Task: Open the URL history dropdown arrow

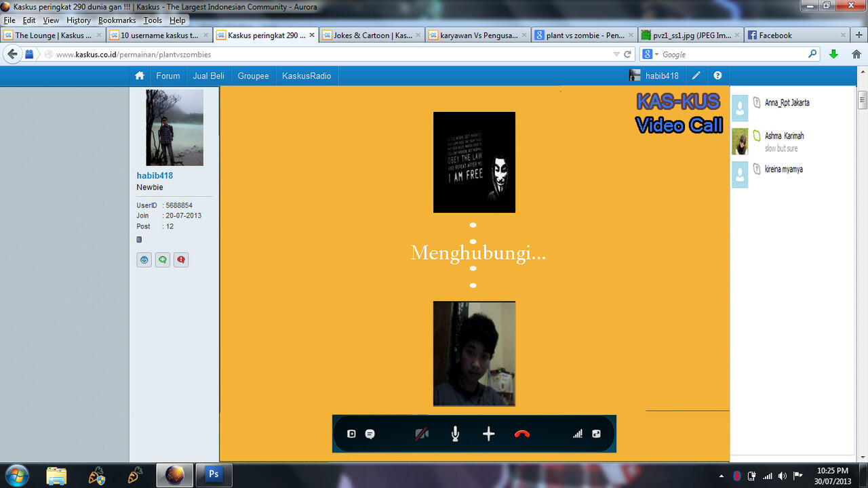Action: tap(616, 54)
